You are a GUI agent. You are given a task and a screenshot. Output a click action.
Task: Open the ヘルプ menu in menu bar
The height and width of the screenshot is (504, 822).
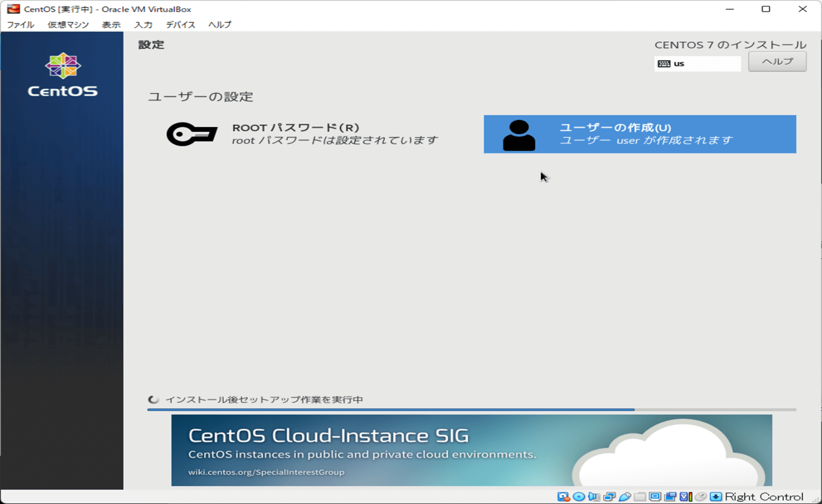[x=220, y=25]
